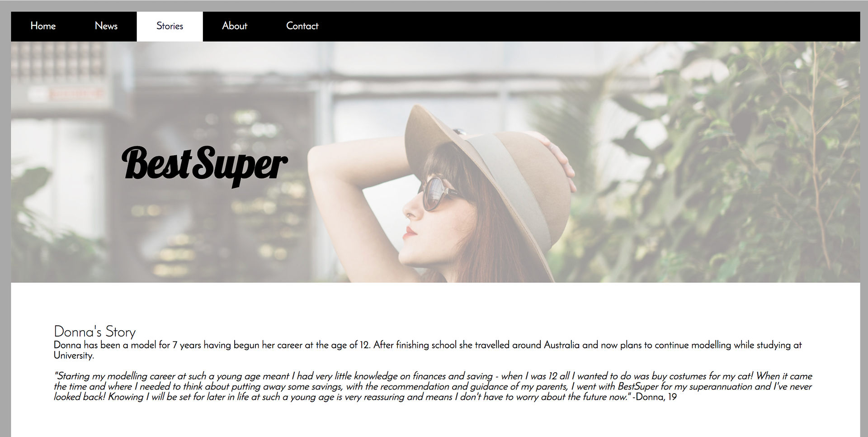868x437 pixels.
Task: Click the BestSuper script logo
Action: pyautogui.click(x=204, y=166)
